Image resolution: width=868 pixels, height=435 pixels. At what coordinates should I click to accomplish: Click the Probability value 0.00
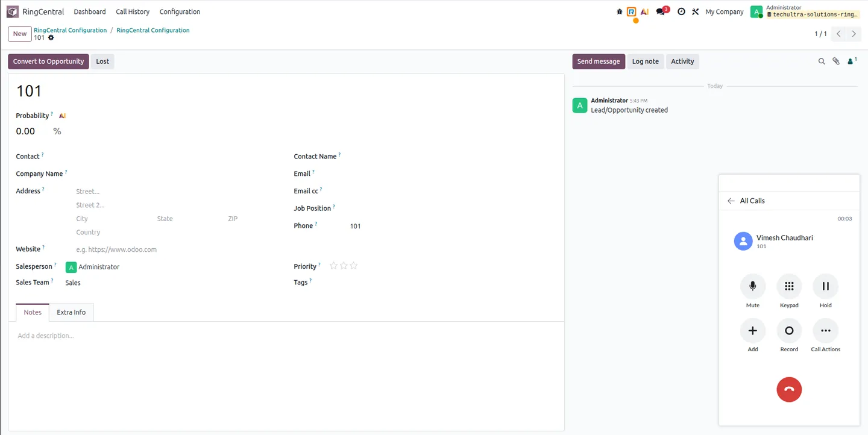pos(25,131)
